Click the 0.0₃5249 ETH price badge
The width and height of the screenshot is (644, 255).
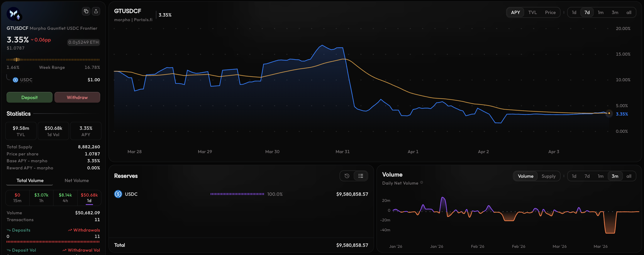click(x=83, y=42)
